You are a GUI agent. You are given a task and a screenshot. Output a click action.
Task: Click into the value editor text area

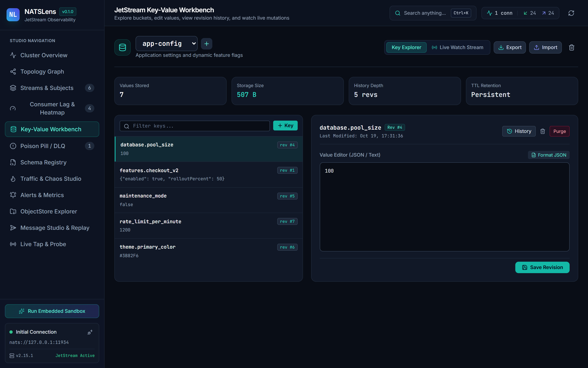click(x=444, y=207)
